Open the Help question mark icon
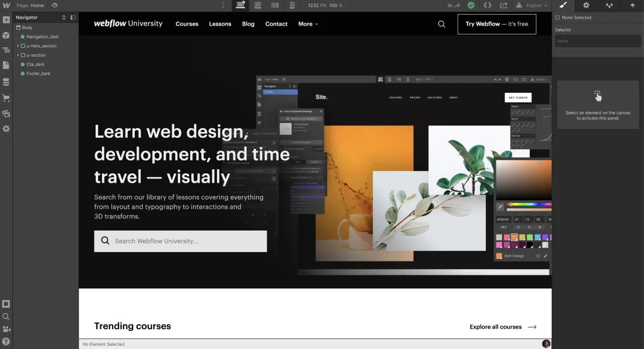This screenshot has height=349, width=644. coord(6,341)
